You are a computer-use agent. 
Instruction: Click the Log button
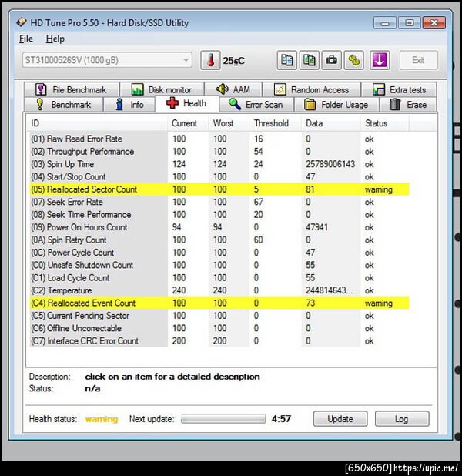point(402,419)
